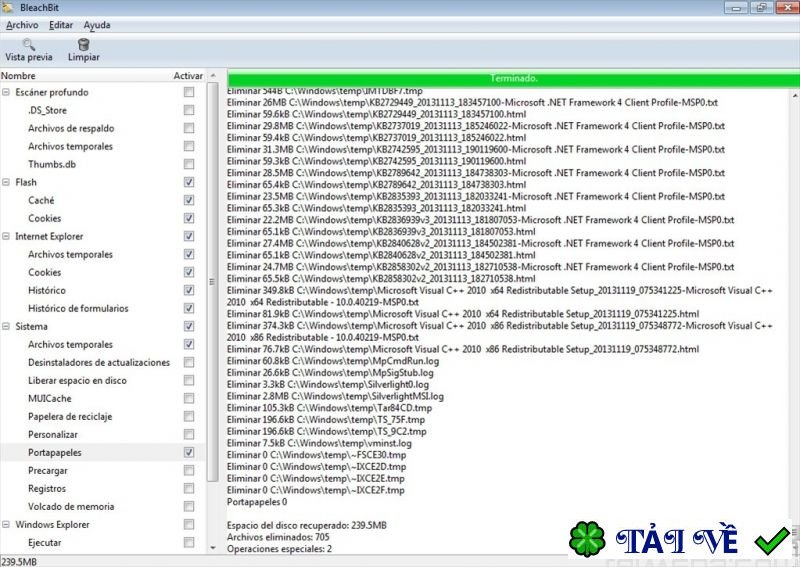Viewport: 800px width, 567px height.
Task: Uncheck the Histórico de formularios checkbox
Action: coord(189,308)
